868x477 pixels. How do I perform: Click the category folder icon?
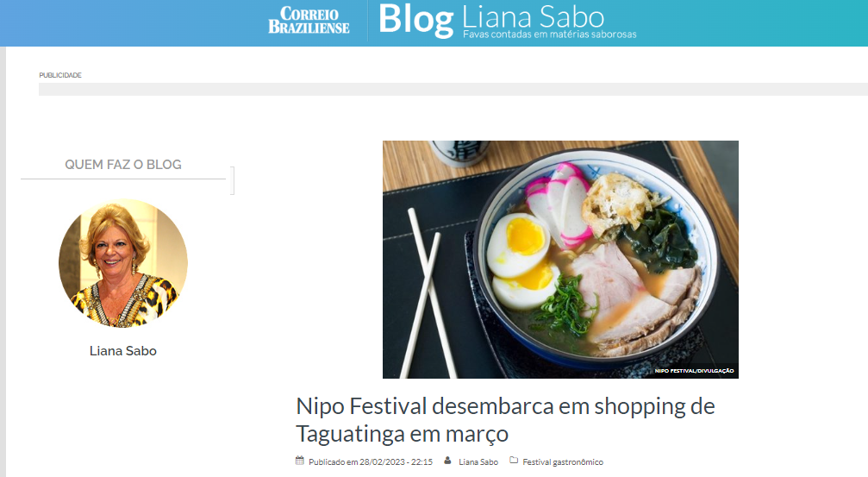pos(514,461)
